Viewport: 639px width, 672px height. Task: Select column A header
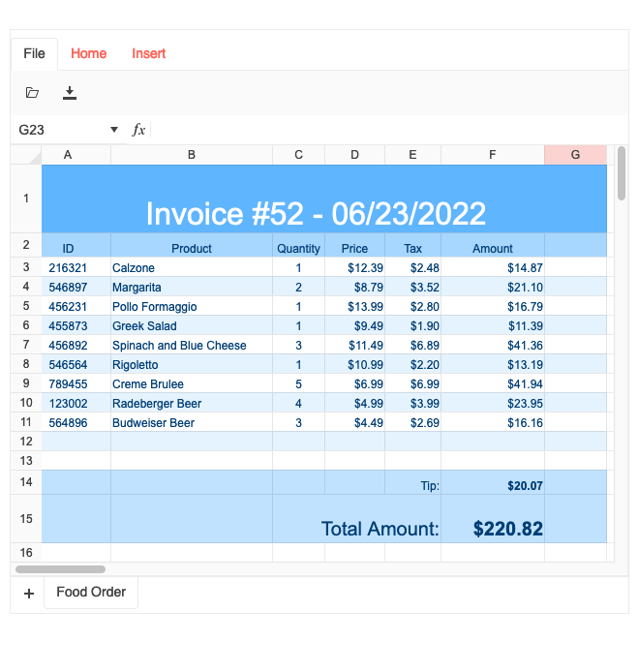76,155
